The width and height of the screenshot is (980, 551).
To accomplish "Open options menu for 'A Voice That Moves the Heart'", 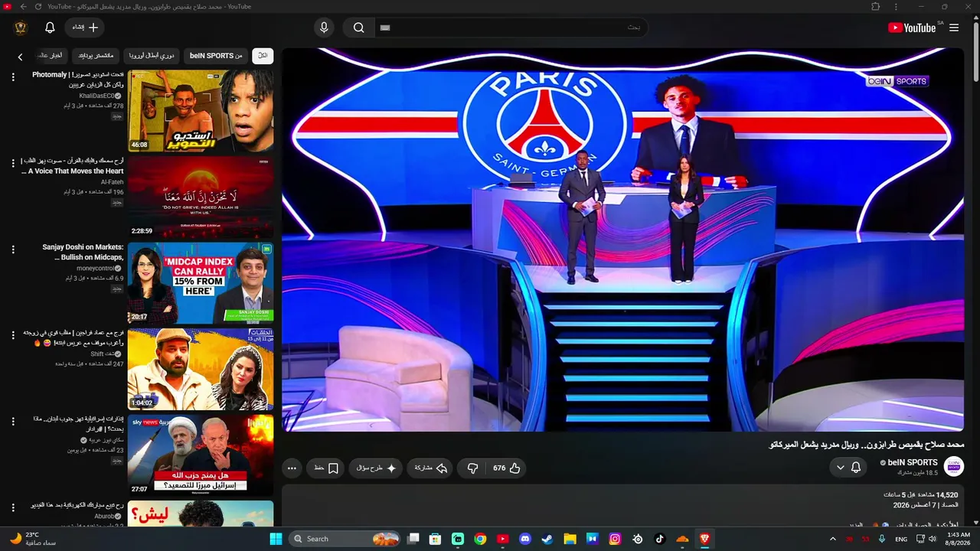I will pos(13,163).
